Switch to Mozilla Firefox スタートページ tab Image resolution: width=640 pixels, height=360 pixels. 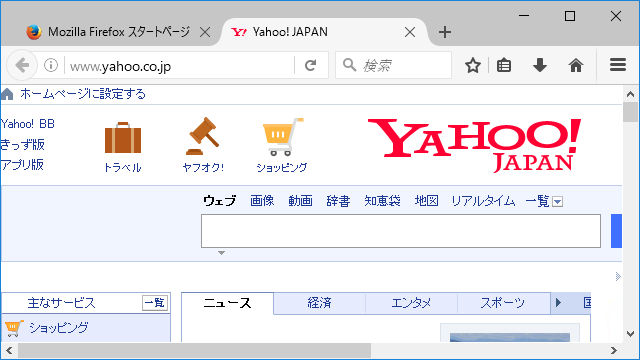[x=119, y=32]
